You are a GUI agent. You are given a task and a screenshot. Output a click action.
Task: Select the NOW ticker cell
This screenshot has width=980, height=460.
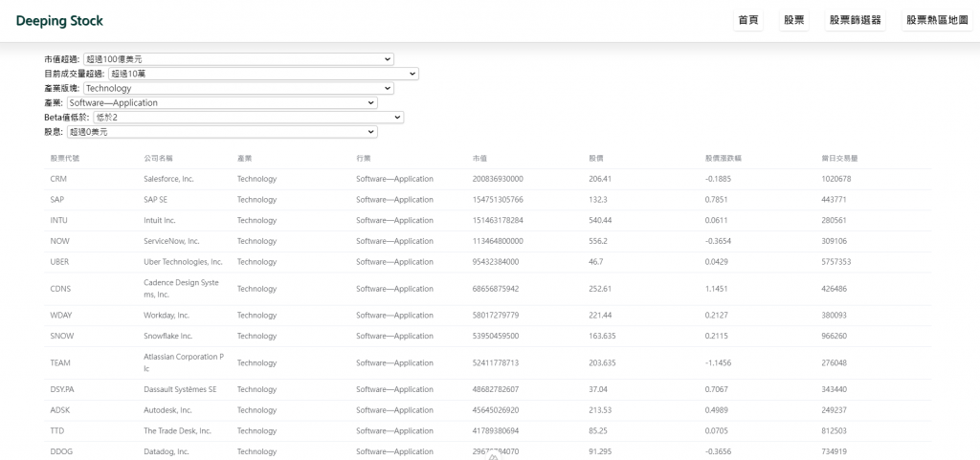click(x=59, y=241)
